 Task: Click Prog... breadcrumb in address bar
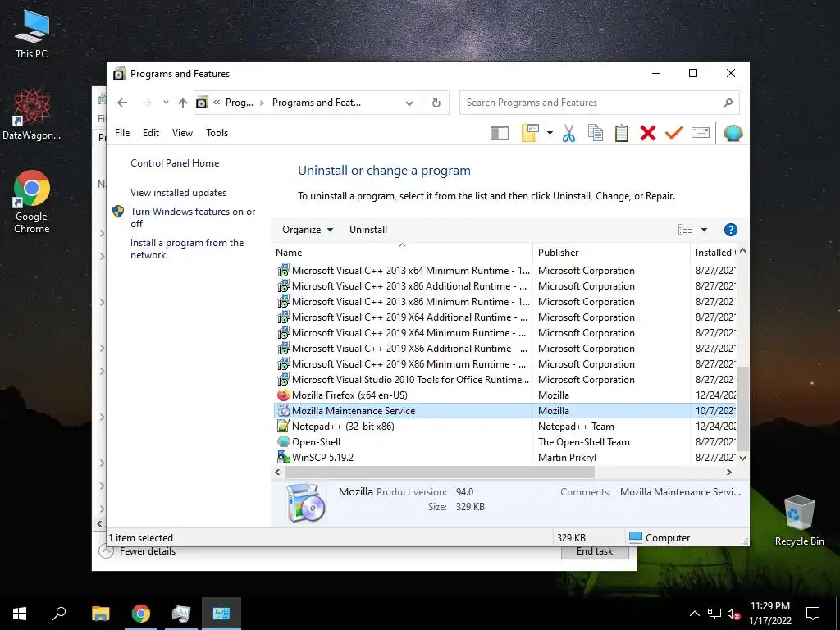(239, 103)
